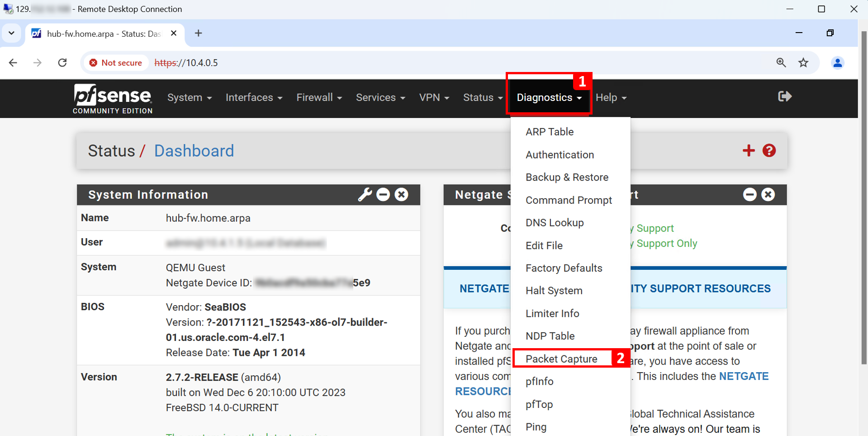Open a new browser tab
868x436 pixels.
pyautogui.click(x=198, y=34)
